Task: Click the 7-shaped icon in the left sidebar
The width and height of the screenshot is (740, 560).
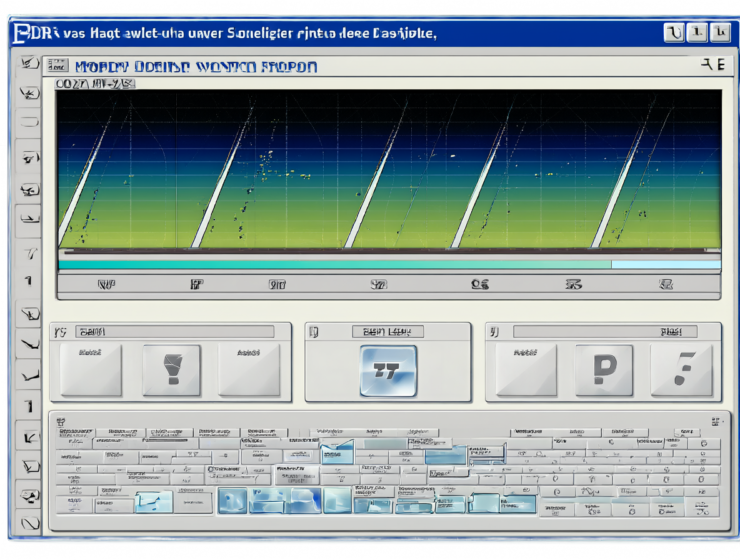Action: click(31, 253)
